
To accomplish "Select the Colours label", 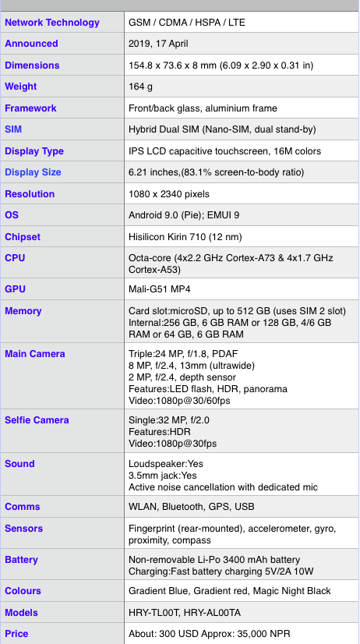I will click(23, 591).
